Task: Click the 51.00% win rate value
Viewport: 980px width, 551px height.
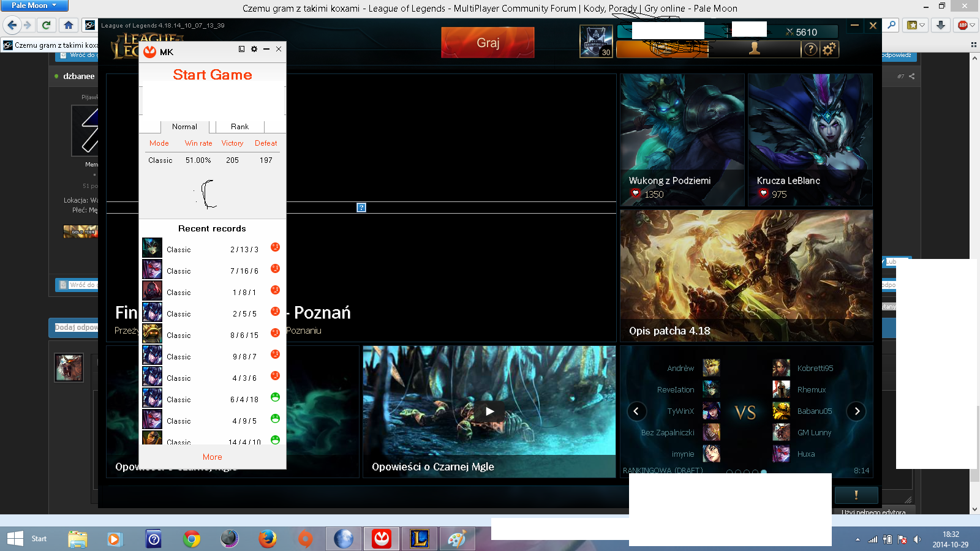Action: point(198,160)
